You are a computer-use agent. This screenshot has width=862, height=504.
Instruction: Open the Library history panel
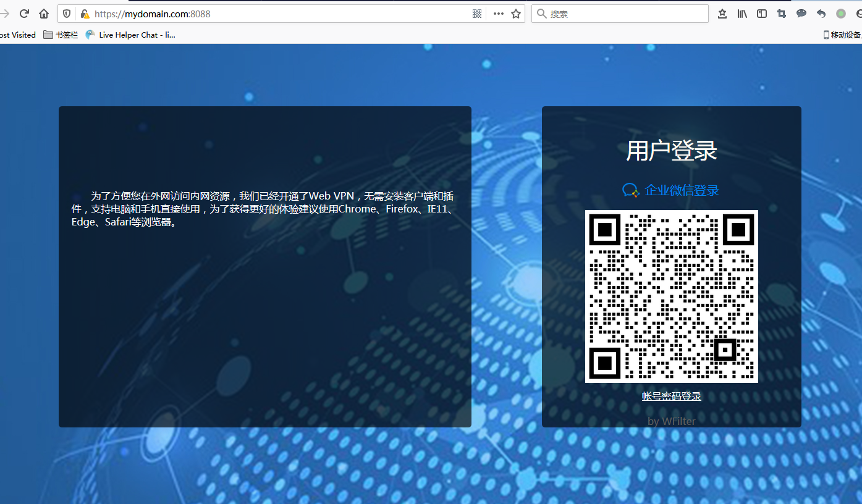(742, 14)
